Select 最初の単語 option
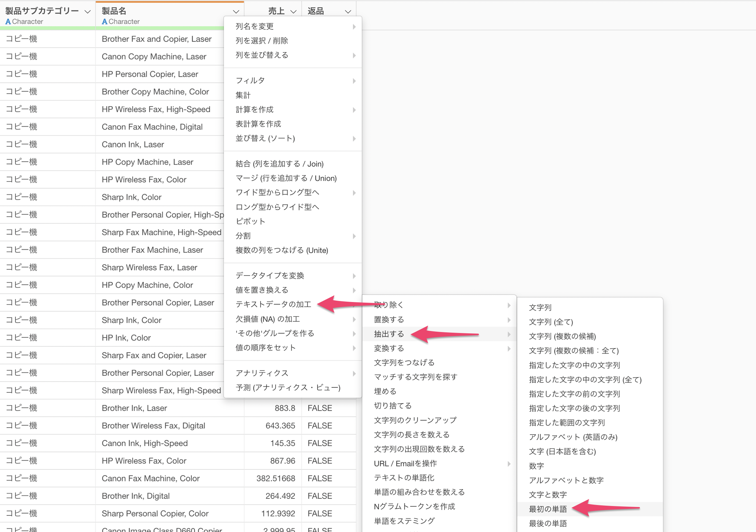Viewport: 756px width, 532px height. 590,509
